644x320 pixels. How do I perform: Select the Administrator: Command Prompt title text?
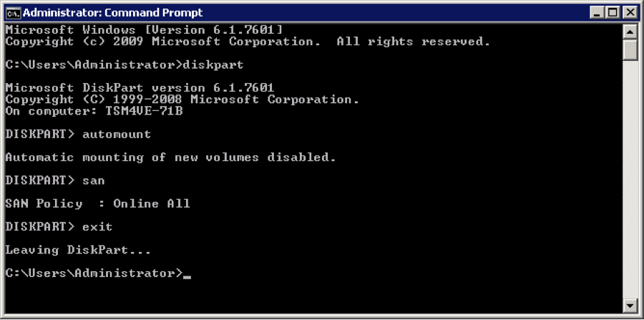pyautogui.click(x=113, y=13)
